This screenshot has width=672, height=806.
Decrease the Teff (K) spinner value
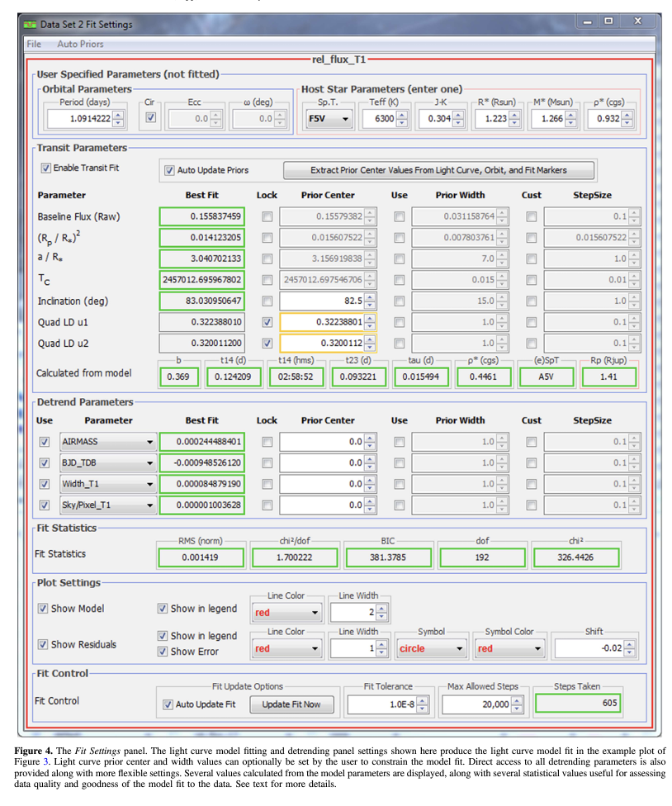(x=402, y=123)
